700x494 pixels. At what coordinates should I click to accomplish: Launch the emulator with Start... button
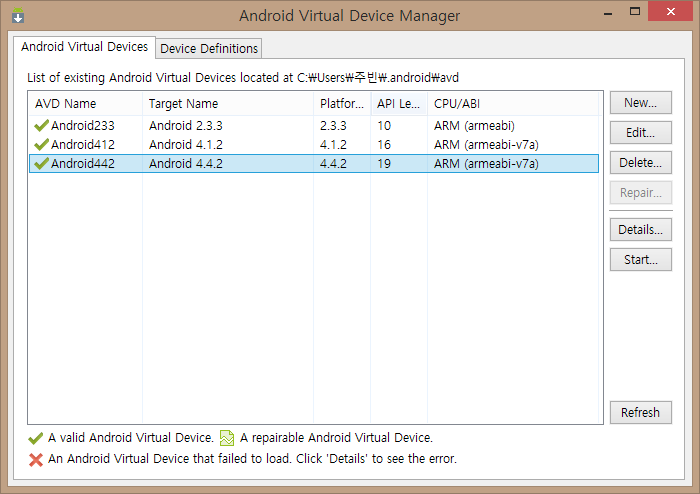(641, 259)
